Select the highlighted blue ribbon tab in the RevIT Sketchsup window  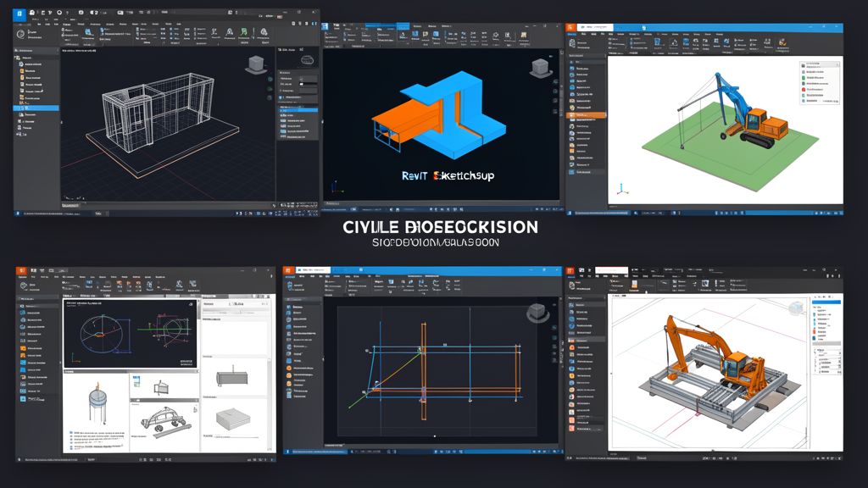click(x=403, y=26)
